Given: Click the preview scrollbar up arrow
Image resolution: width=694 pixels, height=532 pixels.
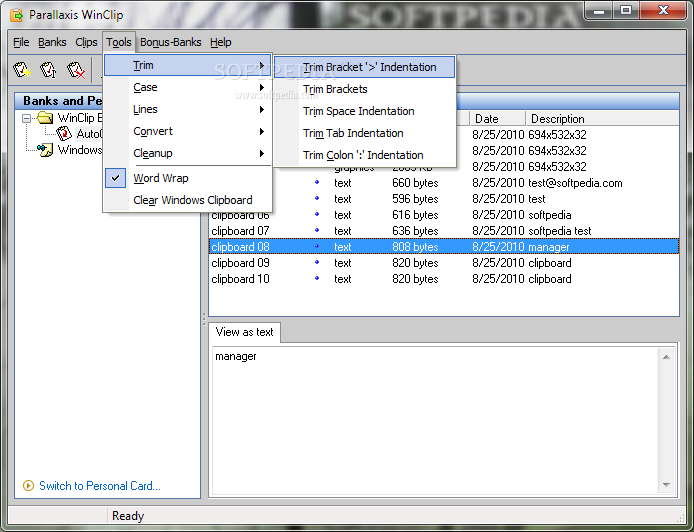Looking at the screenshot, I should coord(666,357).
